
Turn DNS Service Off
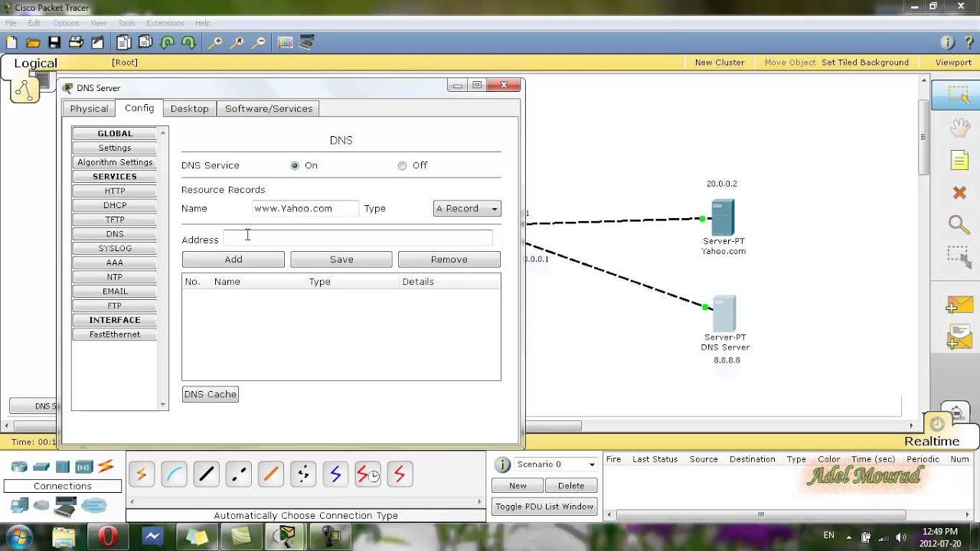tap(403, 165)
